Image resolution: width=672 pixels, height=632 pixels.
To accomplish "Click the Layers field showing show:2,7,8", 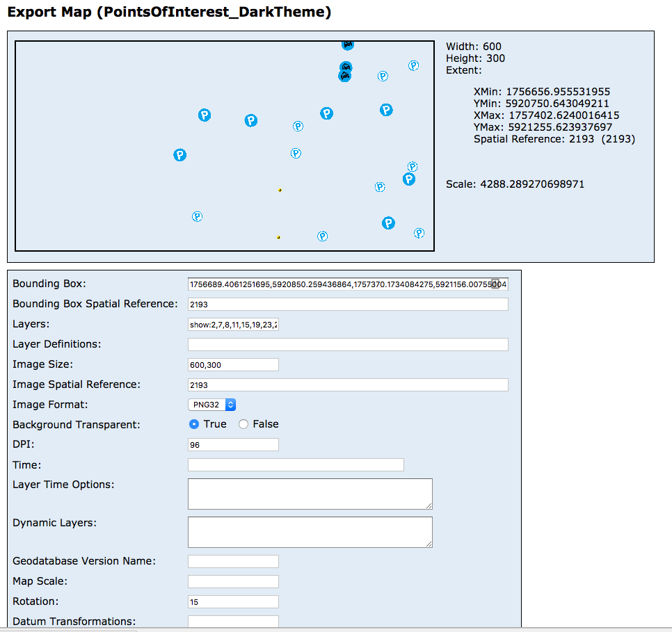I will (233, 325).
